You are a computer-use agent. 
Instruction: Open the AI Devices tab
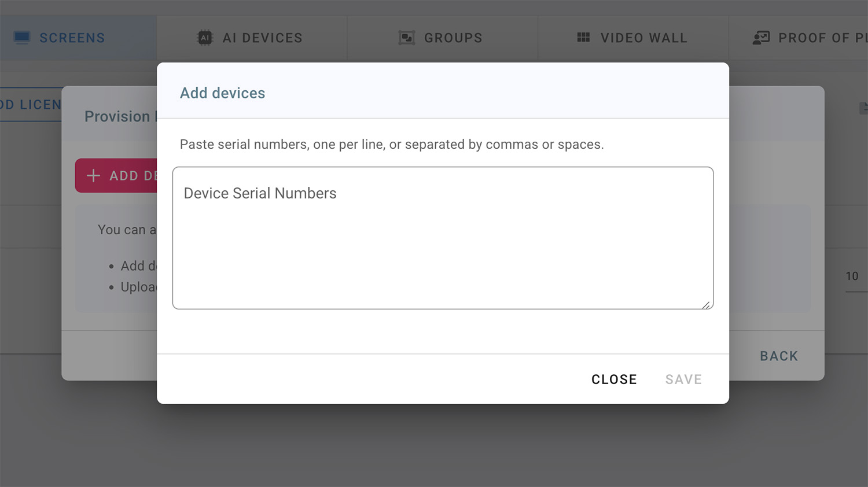262,38
